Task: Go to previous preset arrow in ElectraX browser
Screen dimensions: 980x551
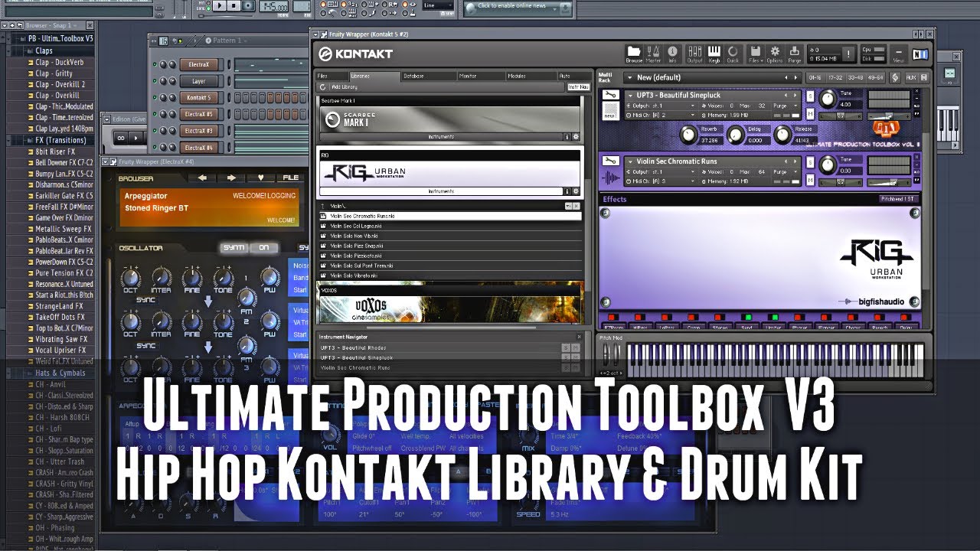Action: 203,178
